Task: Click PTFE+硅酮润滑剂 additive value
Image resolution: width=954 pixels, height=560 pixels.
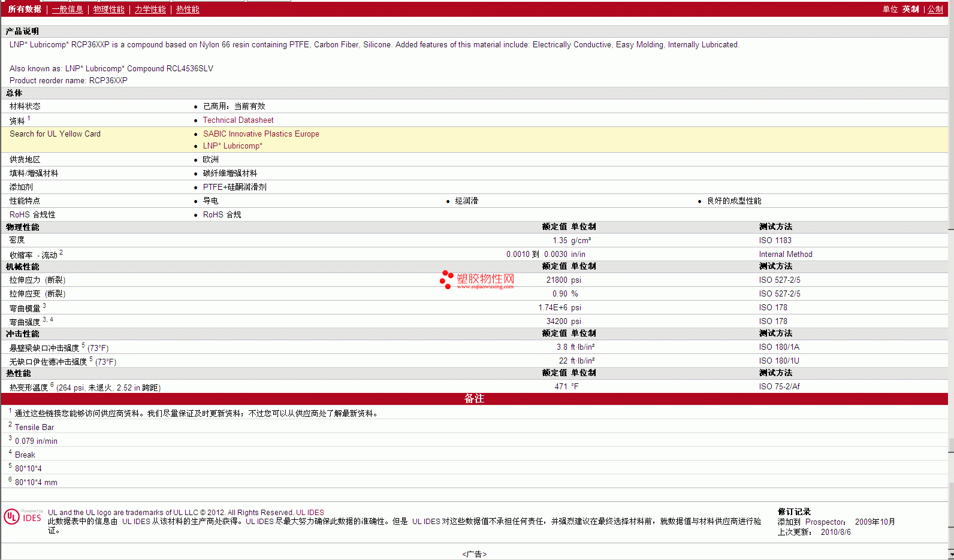Action: tap(234, 187)
